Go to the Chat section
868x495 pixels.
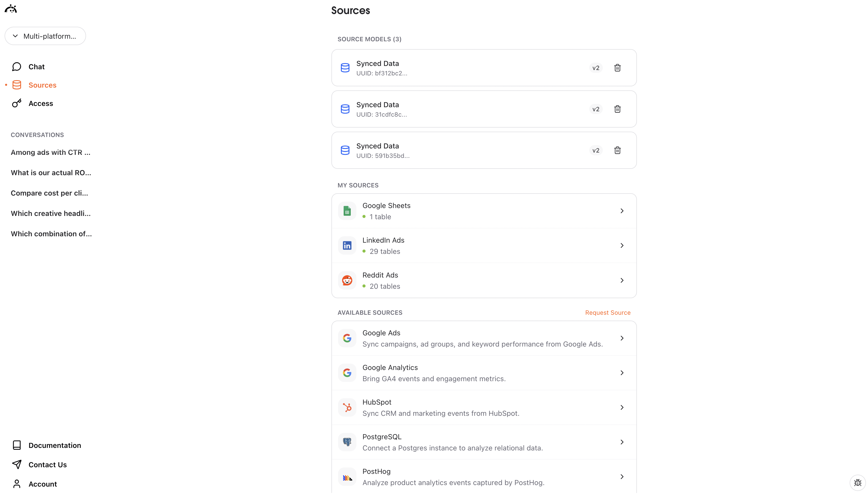tap(36, 67)
